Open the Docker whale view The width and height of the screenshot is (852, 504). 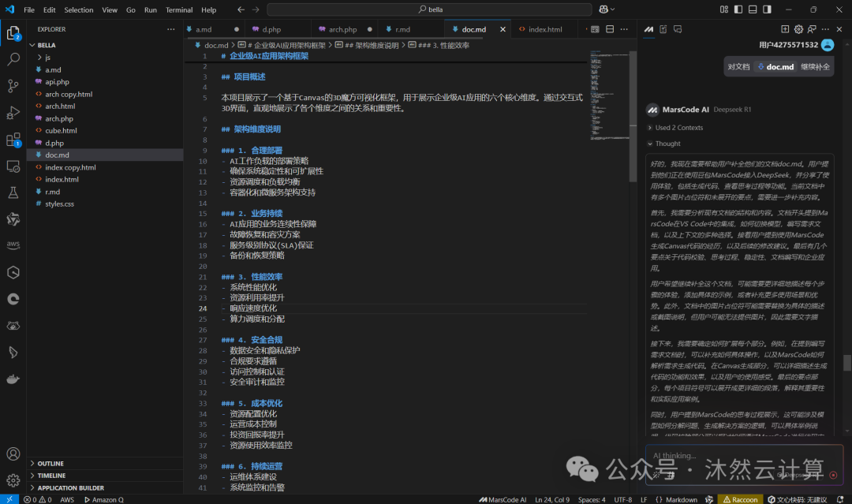(x=13, y=379)
